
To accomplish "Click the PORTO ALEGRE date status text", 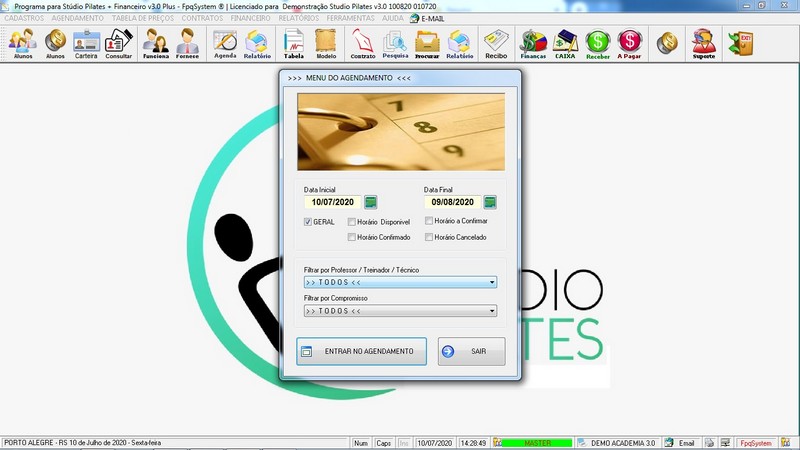I will coord(83,443).
